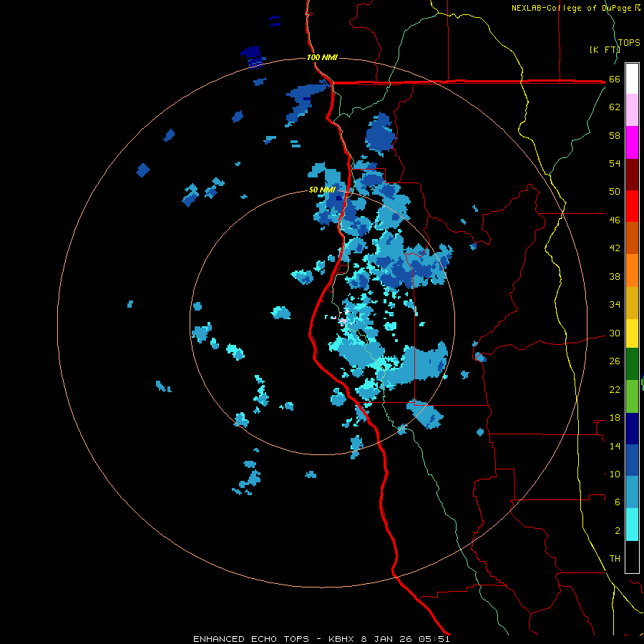This screenshot has height=644, width=644.
Task: Click the light pink legend swatch below 62
Action: (632, 109)
